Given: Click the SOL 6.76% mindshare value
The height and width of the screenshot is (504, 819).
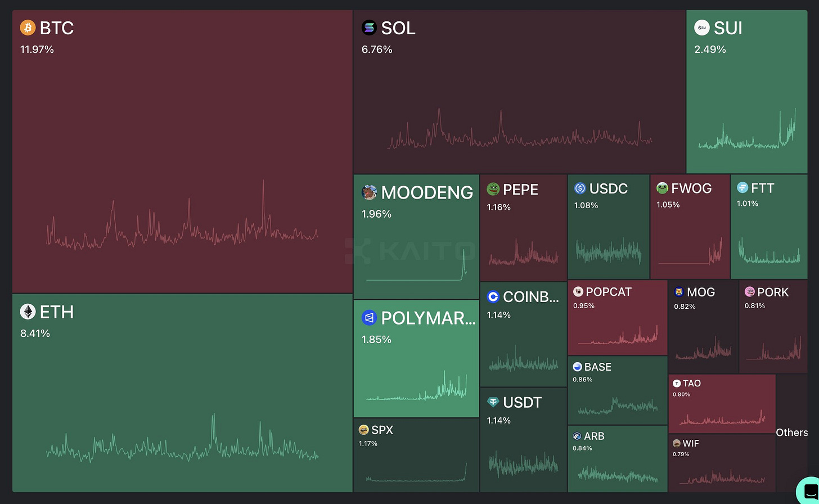Looking at the screenshot, I should click(377, 49).
